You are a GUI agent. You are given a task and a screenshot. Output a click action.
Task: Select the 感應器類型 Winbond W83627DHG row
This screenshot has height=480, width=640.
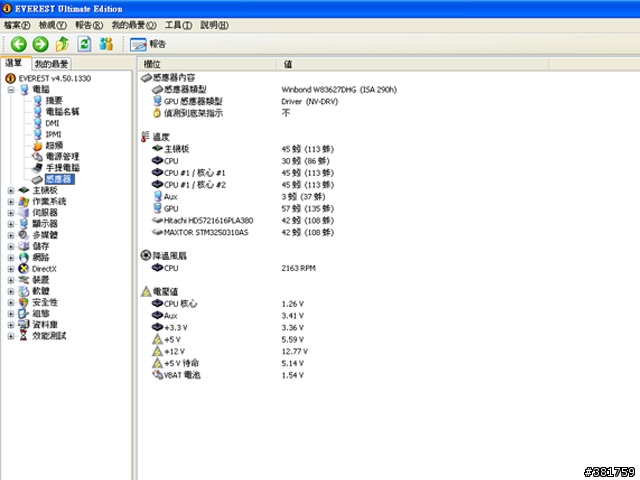(274, 89)
